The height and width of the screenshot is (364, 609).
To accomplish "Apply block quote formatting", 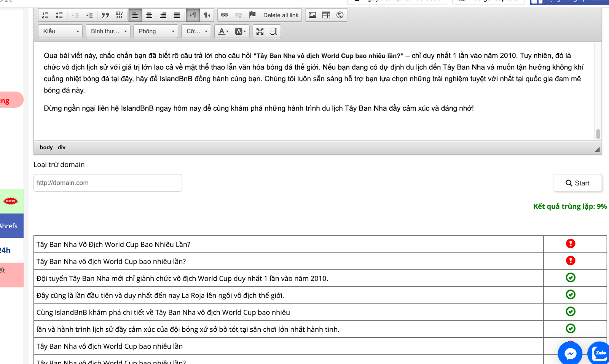I will [105, 15].
